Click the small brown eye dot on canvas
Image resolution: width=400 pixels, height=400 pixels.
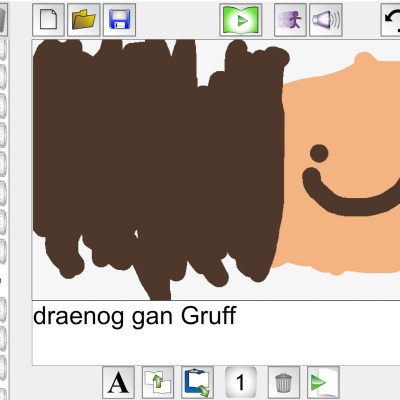319,153
